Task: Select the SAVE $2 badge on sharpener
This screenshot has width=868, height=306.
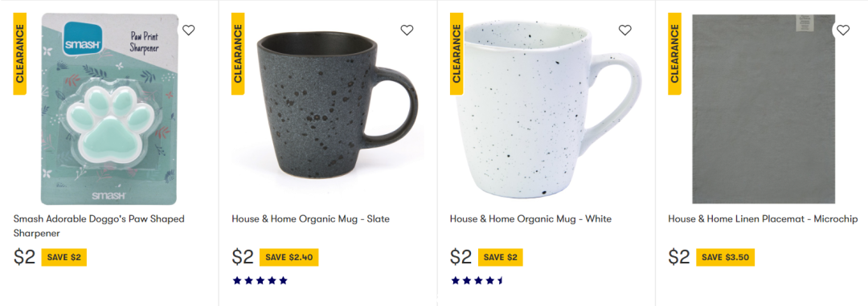Action: tap(64, 257)
